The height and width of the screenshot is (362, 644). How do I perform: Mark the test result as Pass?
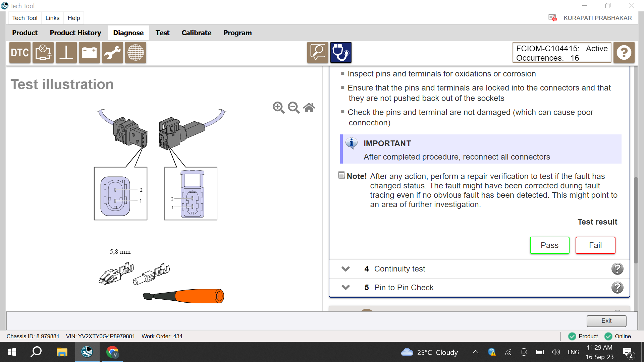tap(549, 245)
